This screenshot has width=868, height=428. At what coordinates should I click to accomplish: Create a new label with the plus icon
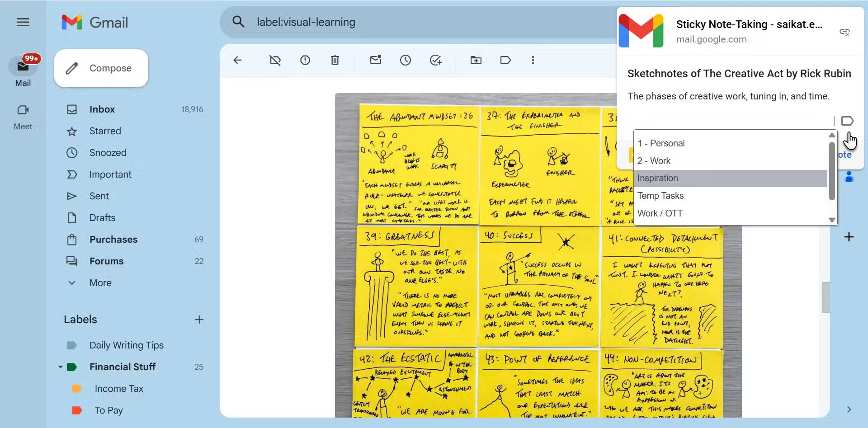tap(199, 320)
